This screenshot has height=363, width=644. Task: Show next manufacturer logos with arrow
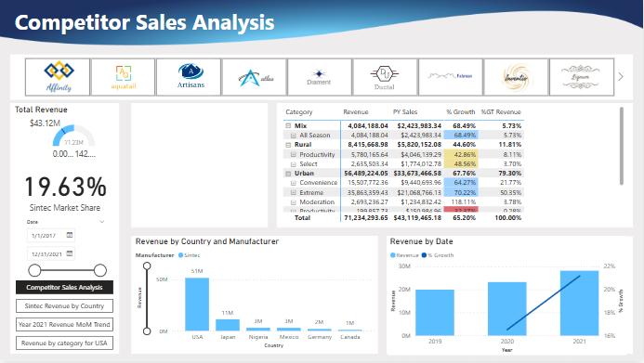point(621,77)
